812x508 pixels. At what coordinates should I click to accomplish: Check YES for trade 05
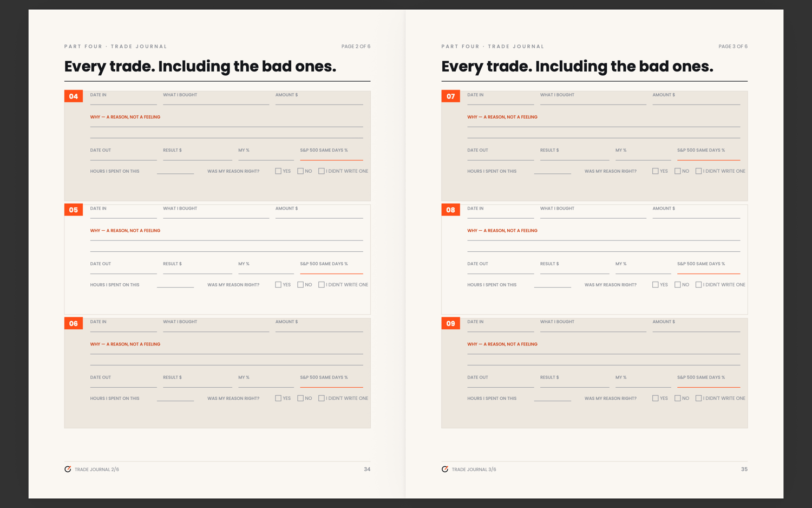[x=278, y=285]
